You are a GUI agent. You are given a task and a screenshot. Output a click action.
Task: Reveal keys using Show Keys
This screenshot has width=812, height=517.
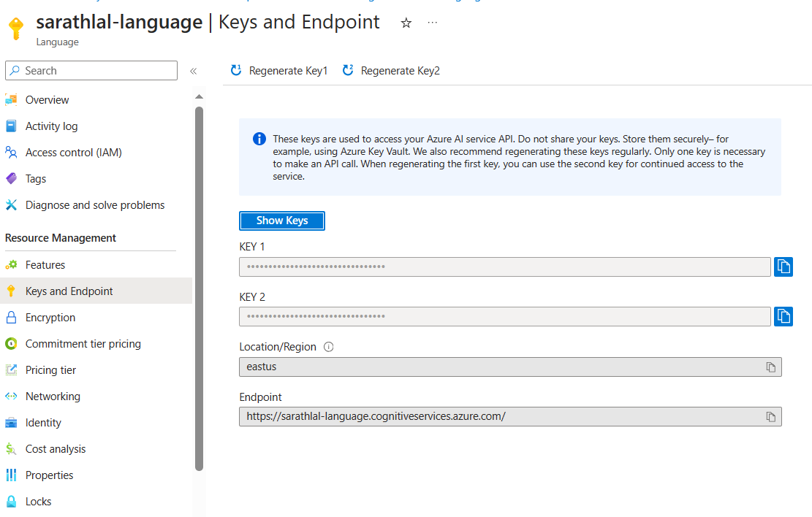click(x=281, y=221)
